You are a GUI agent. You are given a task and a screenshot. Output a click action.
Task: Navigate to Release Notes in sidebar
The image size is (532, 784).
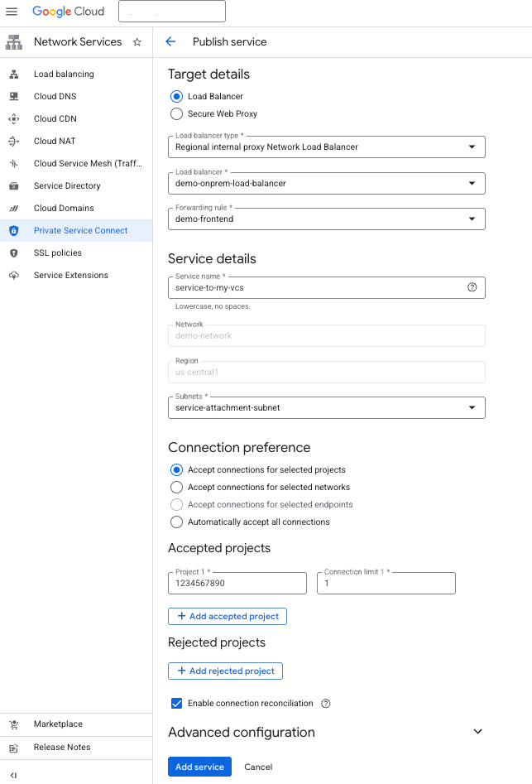(x=62, y=747)
